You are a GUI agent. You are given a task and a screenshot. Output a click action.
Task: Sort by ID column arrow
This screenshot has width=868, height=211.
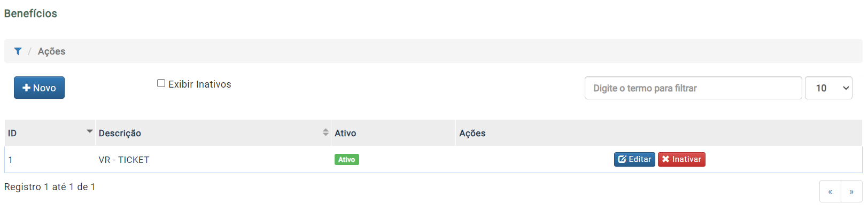point(89,131)
